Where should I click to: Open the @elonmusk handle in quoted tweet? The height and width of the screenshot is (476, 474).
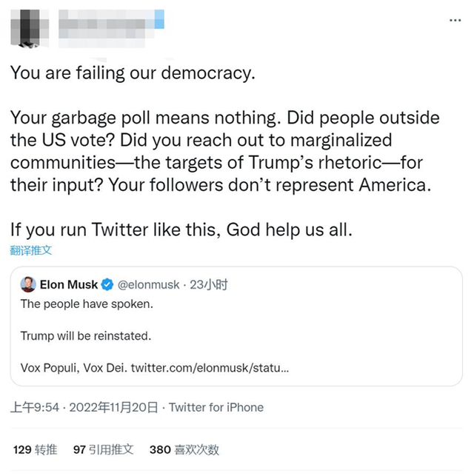[148, 285]
